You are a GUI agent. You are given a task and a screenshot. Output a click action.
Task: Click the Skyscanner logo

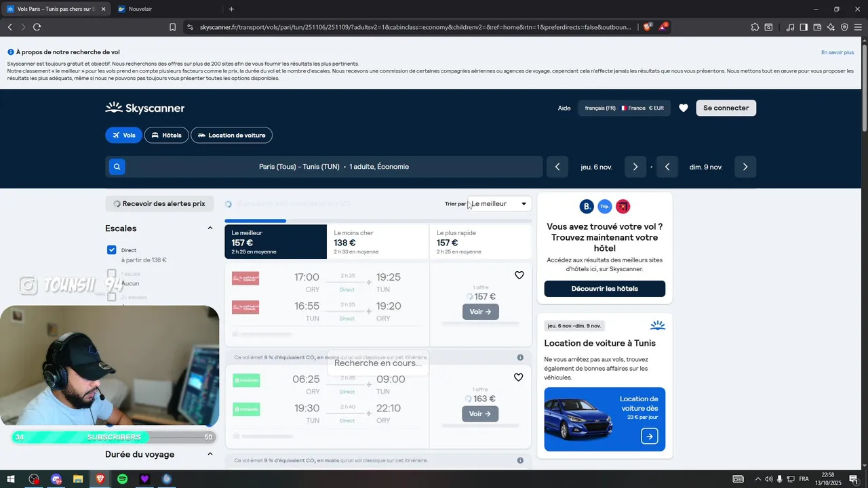(x=144, y=108)
